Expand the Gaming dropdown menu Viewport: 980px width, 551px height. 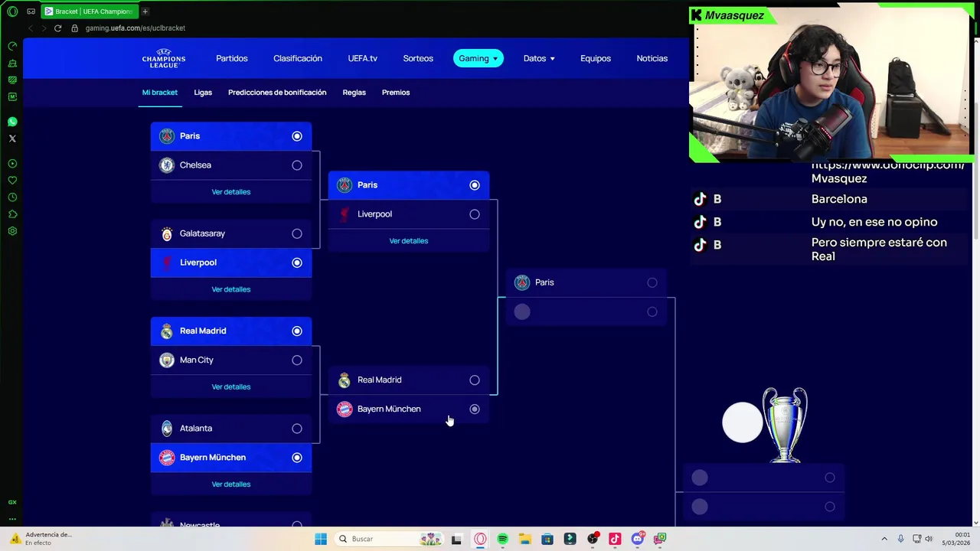479,58
